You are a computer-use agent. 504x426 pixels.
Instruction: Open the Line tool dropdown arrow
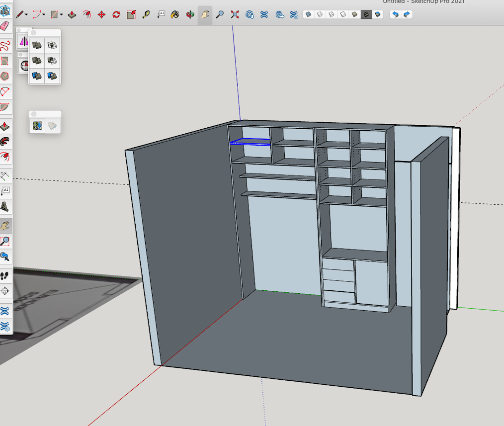[26, 14]
